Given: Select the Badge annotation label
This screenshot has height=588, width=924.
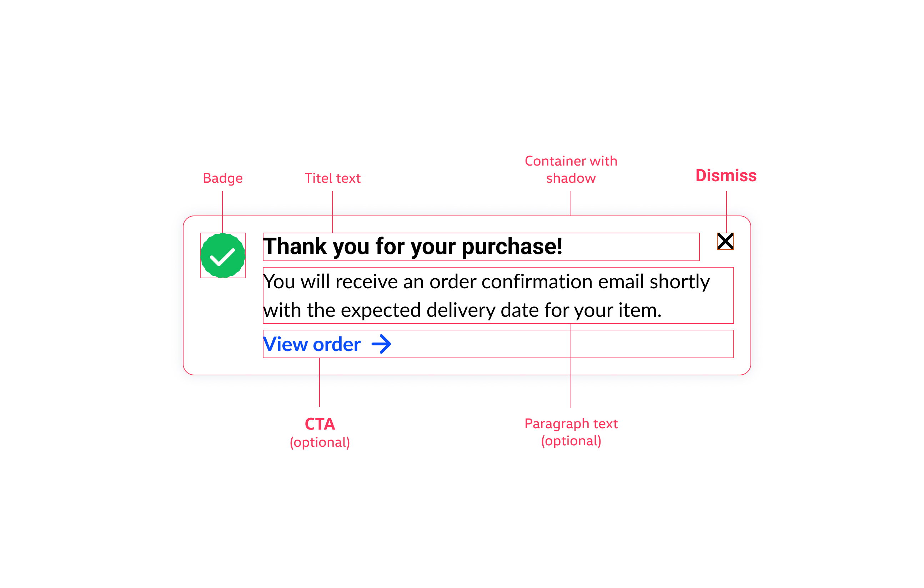Looking at the screenshot, I should tap(222, 179).
